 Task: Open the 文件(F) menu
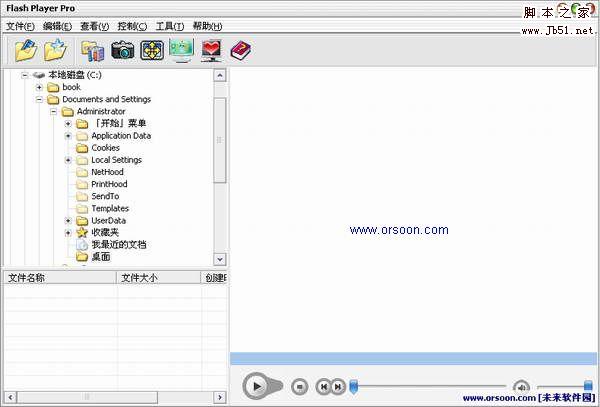click(x=20, y=26)
